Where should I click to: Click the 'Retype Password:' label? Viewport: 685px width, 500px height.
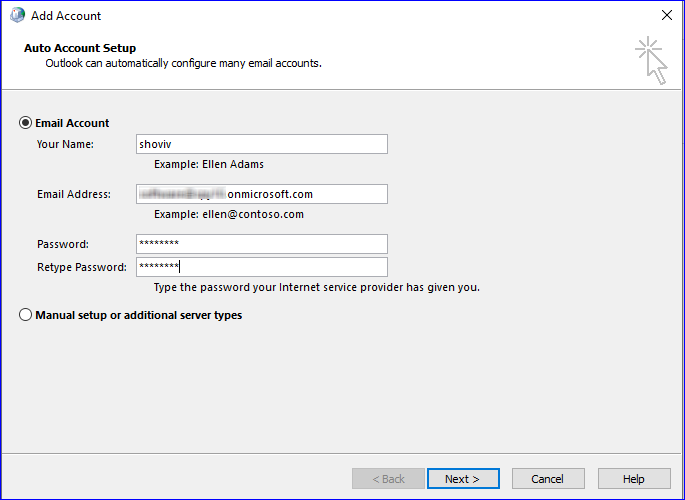pos(82,267)
